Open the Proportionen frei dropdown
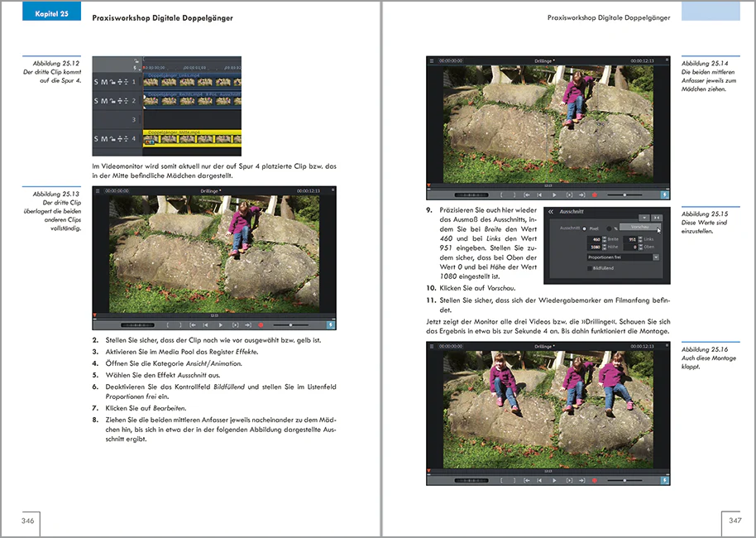This screenshot has height=538, width=756. click(x=623, y=257)
